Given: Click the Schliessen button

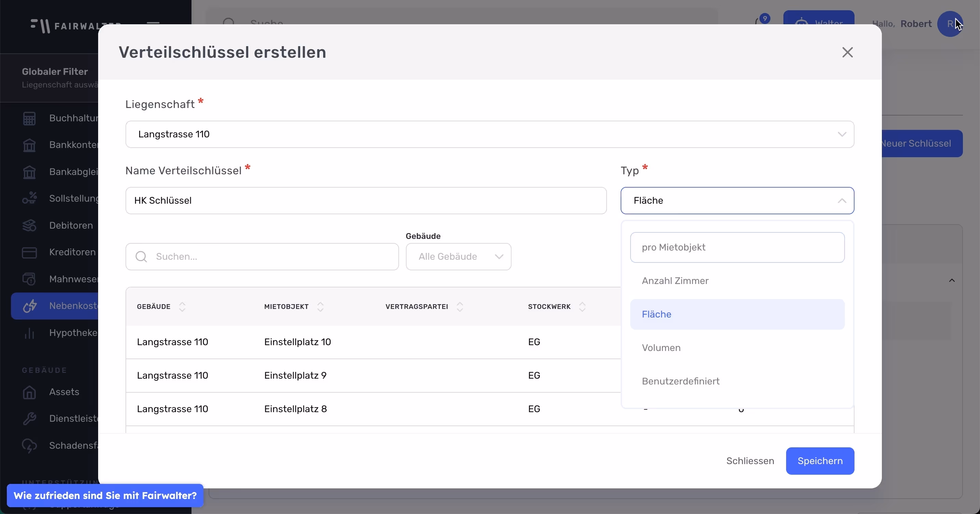Looking at the screenshot, I should [x=750, y=461].
